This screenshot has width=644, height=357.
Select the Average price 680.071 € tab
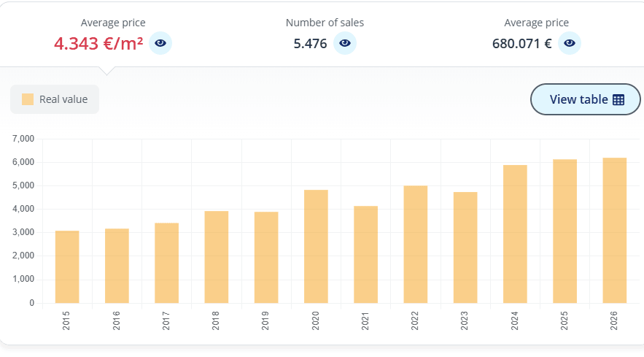click(536, 35)
